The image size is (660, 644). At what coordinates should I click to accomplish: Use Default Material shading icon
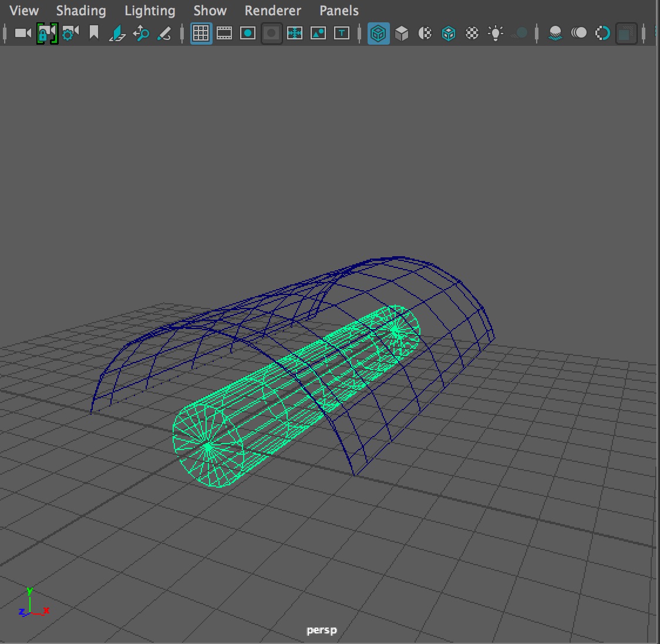click(x=425, y=33)
